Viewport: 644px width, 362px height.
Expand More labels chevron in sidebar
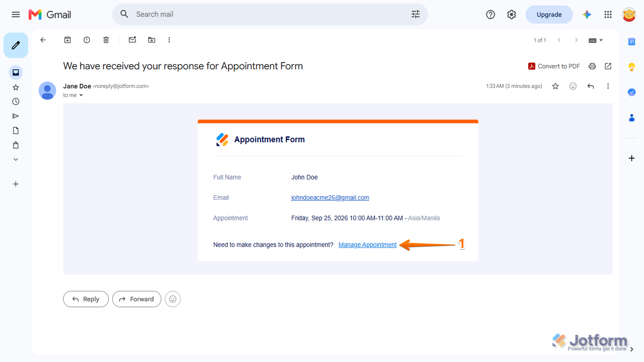[x=16, y=160]
